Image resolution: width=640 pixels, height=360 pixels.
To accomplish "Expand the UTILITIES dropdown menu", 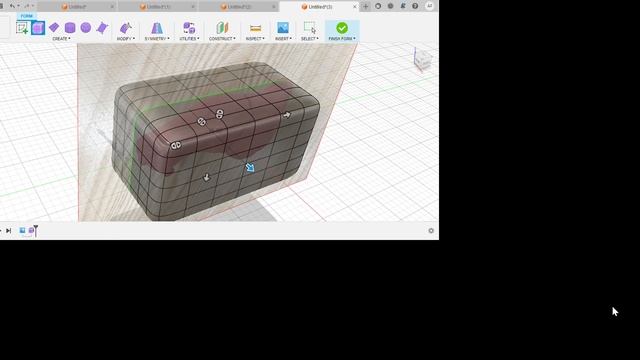I will pyautogui.click(x=189, y=38).
